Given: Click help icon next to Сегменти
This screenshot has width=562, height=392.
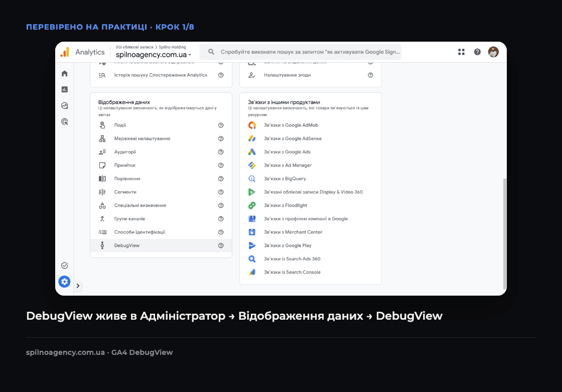Looking at the screenshot, I should click(x=221, y=192).
